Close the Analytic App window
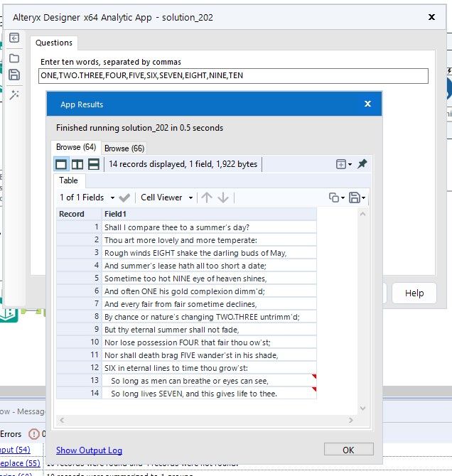The image size is (452, 476). (x=431, y=17)
